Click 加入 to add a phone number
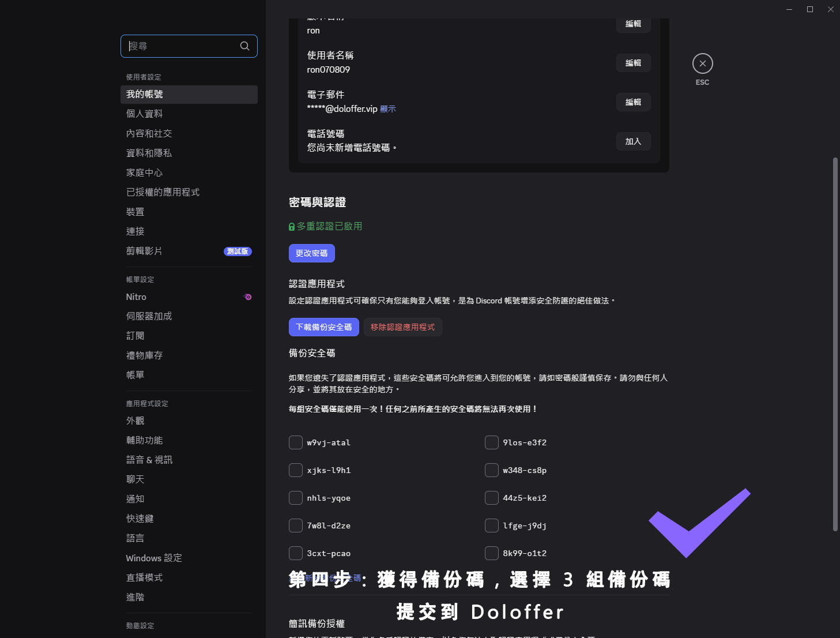Image resolution: width=840 pixels, height=638 pixels. [x=634, y=141]
